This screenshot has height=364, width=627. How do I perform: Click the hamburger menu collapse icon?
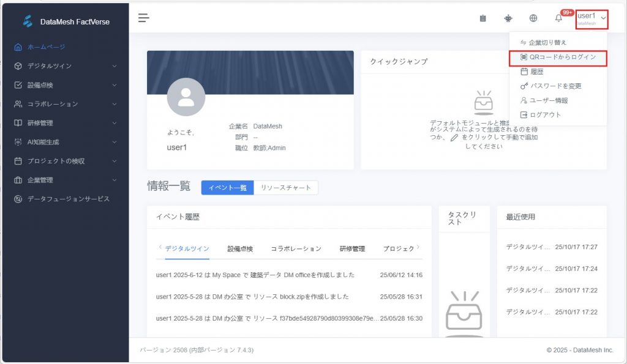pyautogui.click(x=143, y=18)
